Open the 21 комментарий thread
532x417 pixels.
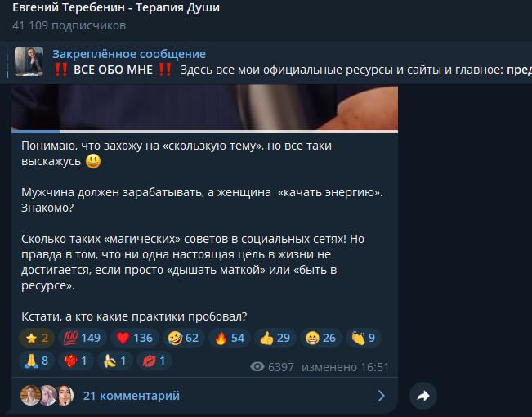coord(132,396)
